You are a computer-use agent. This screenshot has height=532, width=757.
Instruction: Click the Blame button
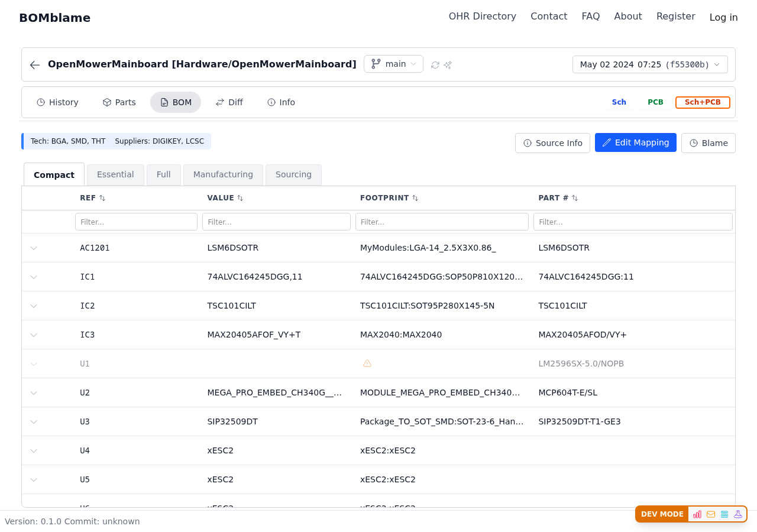[709, 142]
